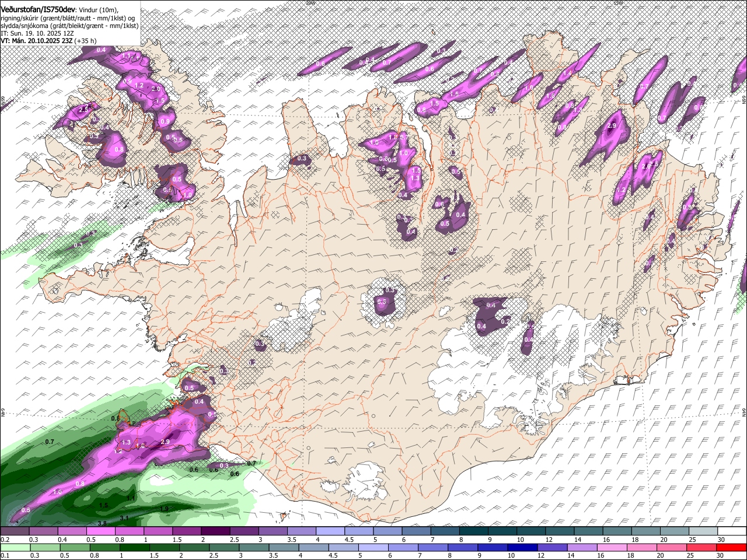
Task: Click the 'VT: Mán. 20.10.2025 23Z (+35 h)' line
Action: [x=48, y=41]
